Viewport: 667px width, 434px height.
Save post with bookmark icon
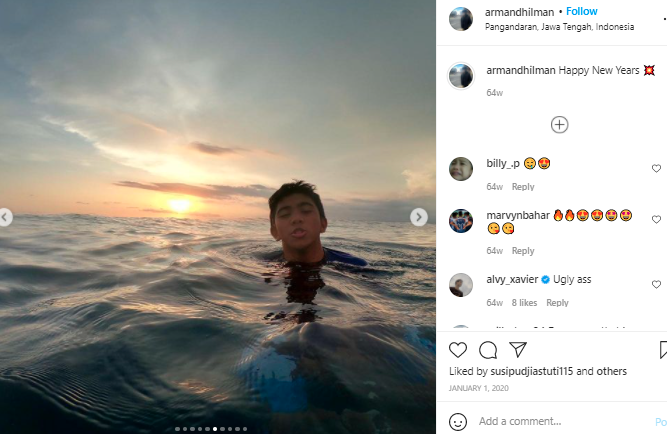click(x=663, y=350)
